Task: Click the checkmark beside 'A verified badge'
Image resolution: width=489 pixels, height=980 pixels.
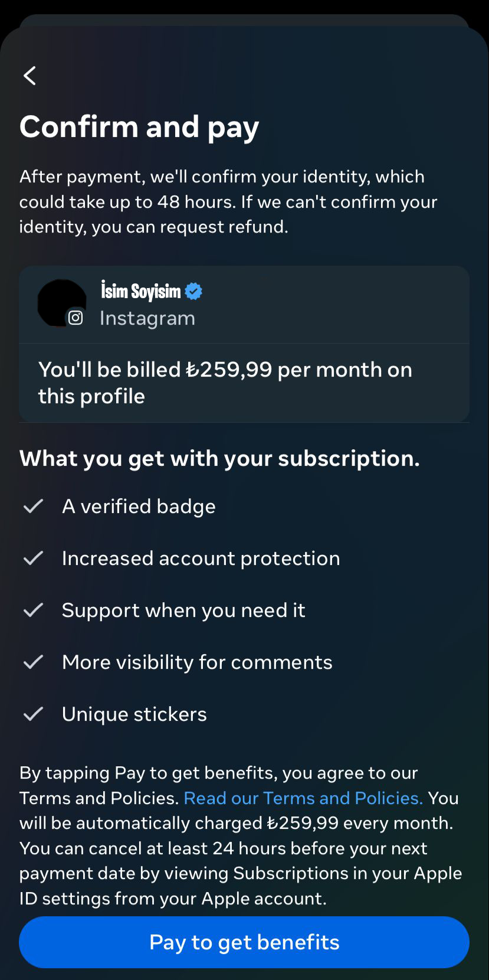Action: 34,506
